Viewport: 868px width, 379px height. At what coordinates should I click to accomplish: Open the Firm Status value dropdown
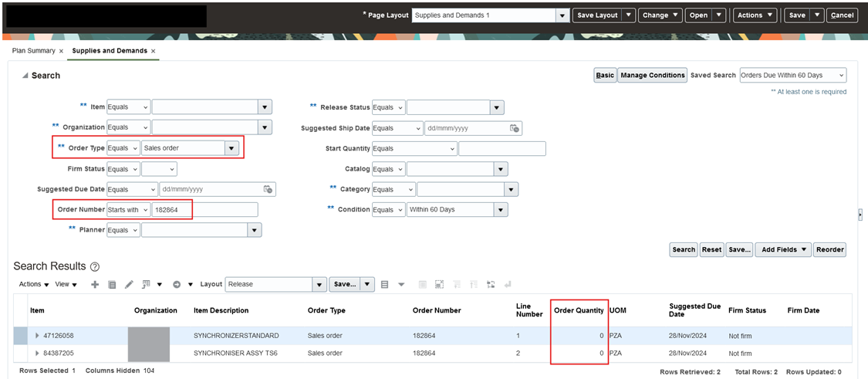[160, 169]
